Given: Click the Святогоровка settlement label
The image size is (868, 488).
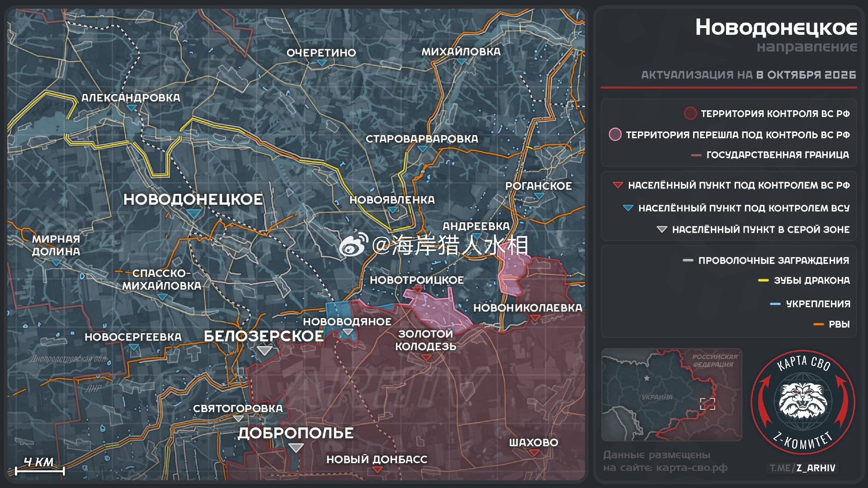Looking at the screenshot, I should coord(238,408).
